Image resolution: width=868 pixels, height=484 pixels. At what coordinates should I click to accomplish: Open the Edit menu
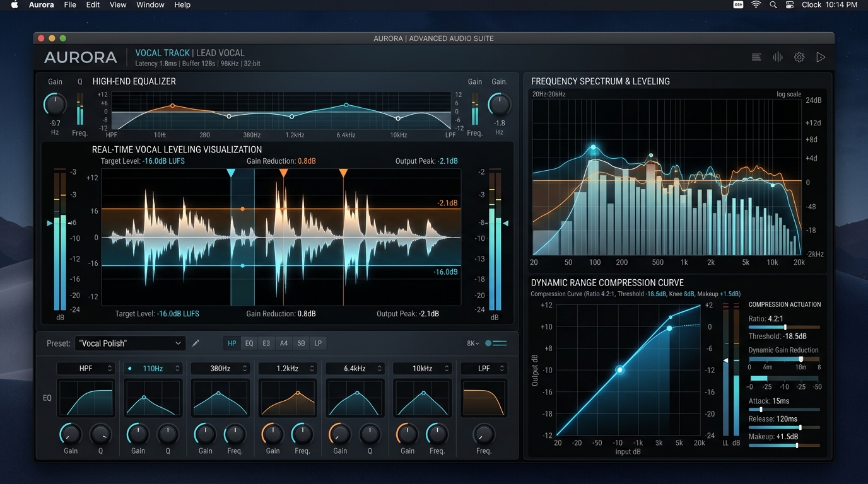pyautogui.click(x=93, y=4)
